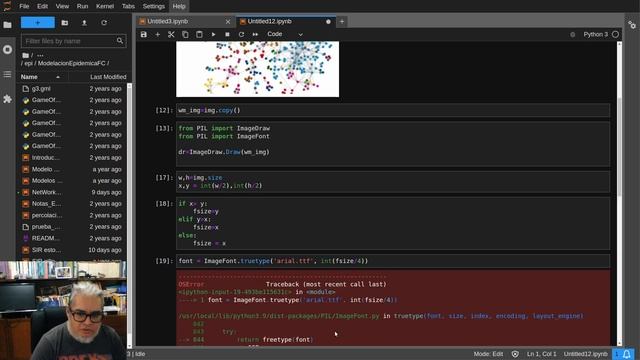Screen dimensions: 640x360
Task: Sort files by Last Modified column
Action: pyautogui.click(x=108, y=77)
